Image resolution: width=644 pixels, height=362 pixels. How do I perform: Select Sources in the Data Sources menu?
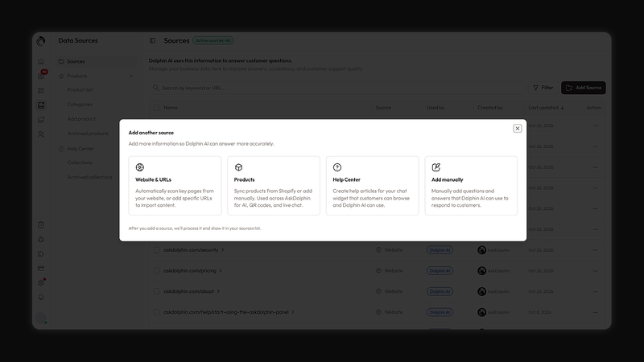coord(97,62)
